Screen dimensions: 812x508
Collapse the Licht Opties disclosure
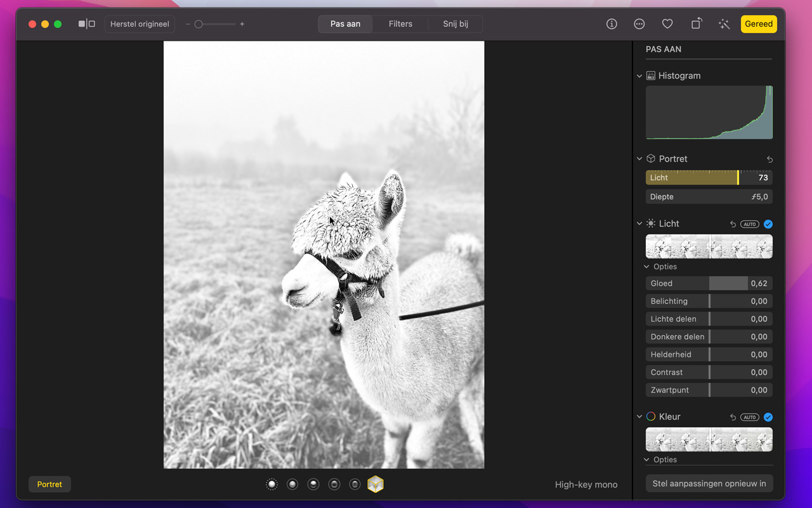tap(647, 267)
